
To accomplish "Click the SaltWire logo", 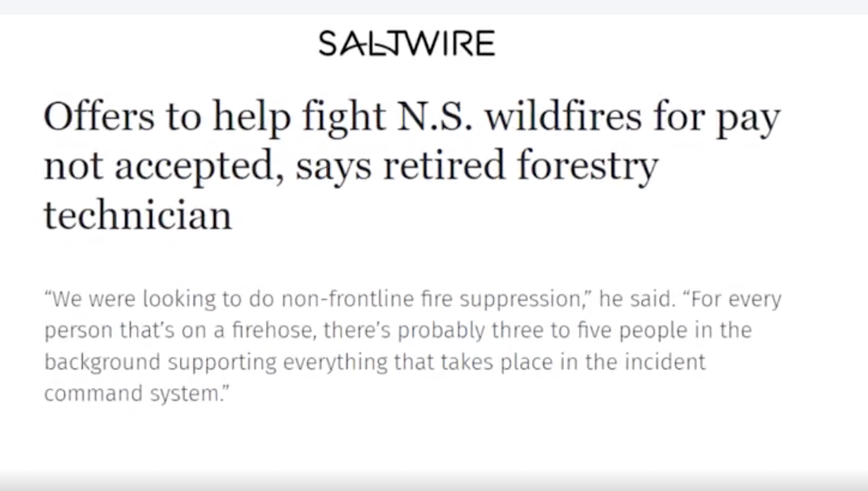I will coord(406,43).
